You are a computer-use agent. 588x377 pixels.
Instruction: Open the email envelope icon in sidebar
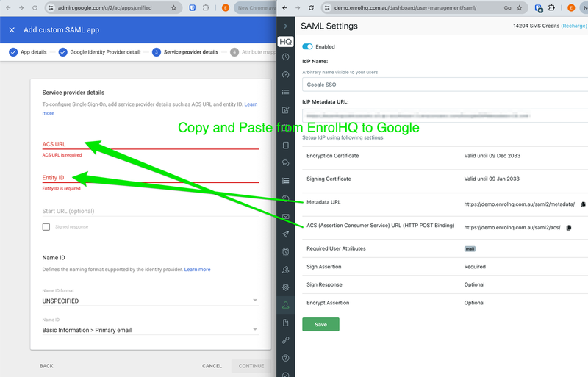285,217
